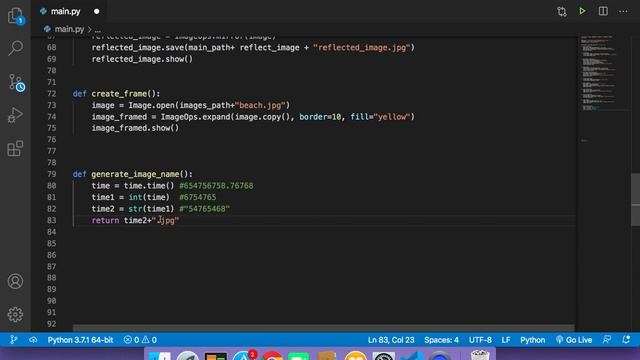Select the main.py editor tab
Screen dimensions: 640x360
[x=65, y=11]
